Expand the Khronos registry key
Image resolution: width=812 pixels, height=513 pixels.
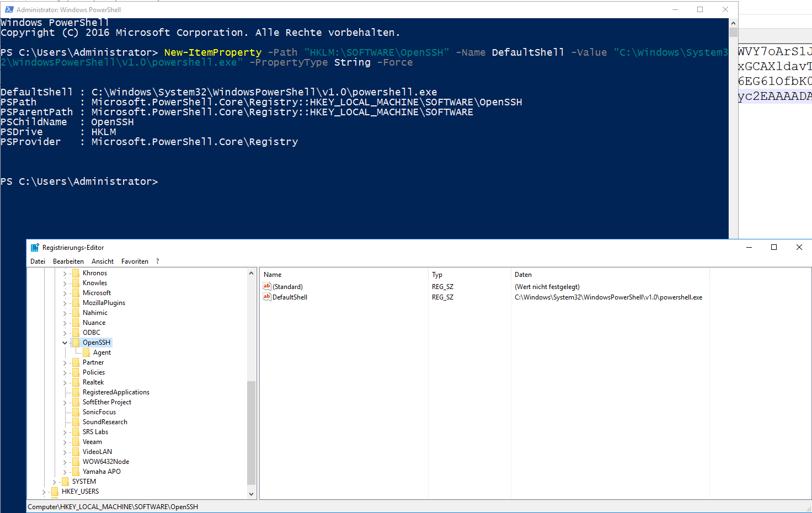[x=65, y=274]
